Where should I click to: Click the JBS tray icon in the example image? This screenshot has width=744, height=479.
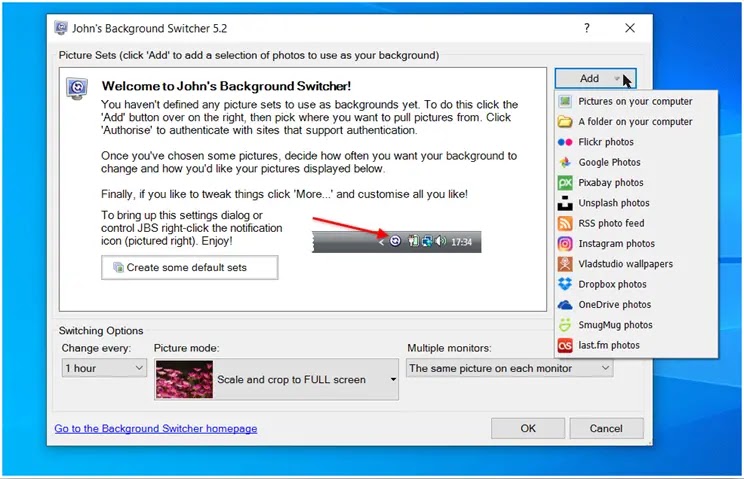click(x=395, y=241)
